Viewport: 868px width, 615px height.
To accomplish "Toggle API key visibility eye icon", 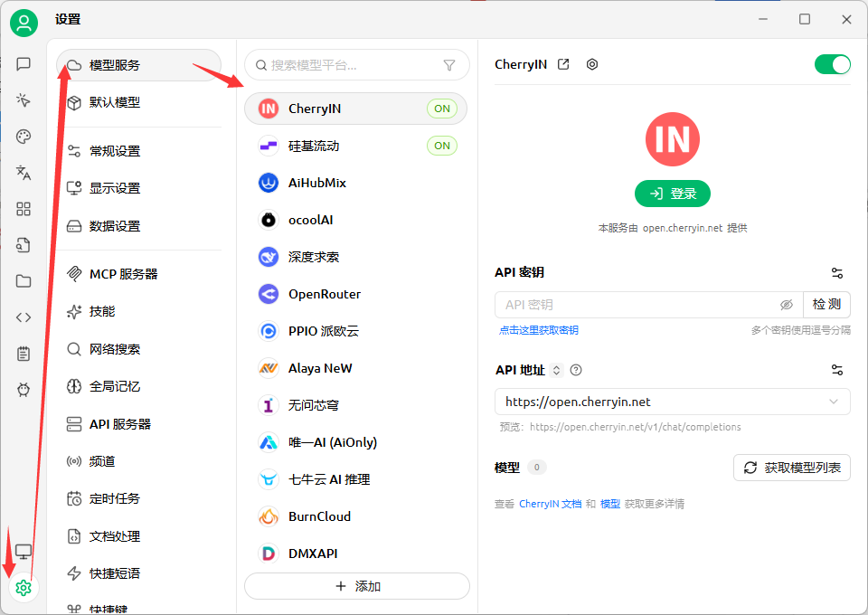I will pyautogui.click(x=786, y=305).
